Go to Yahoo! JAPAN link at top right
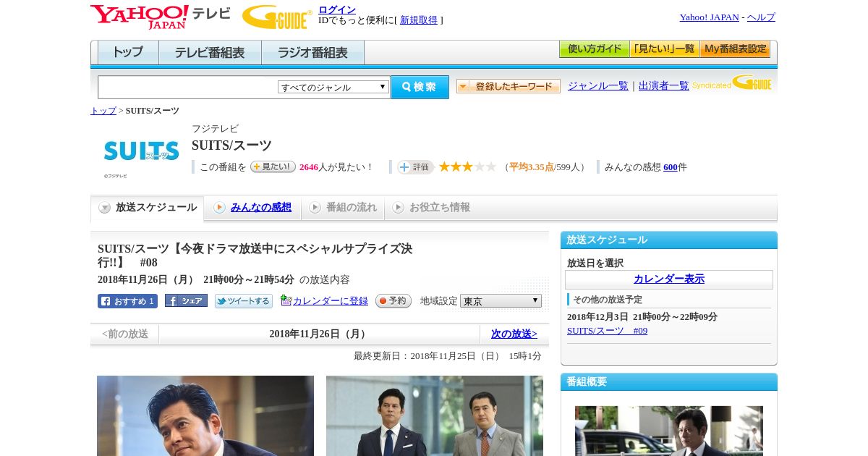Screen dimensions: 868x456 pos(710,17)
